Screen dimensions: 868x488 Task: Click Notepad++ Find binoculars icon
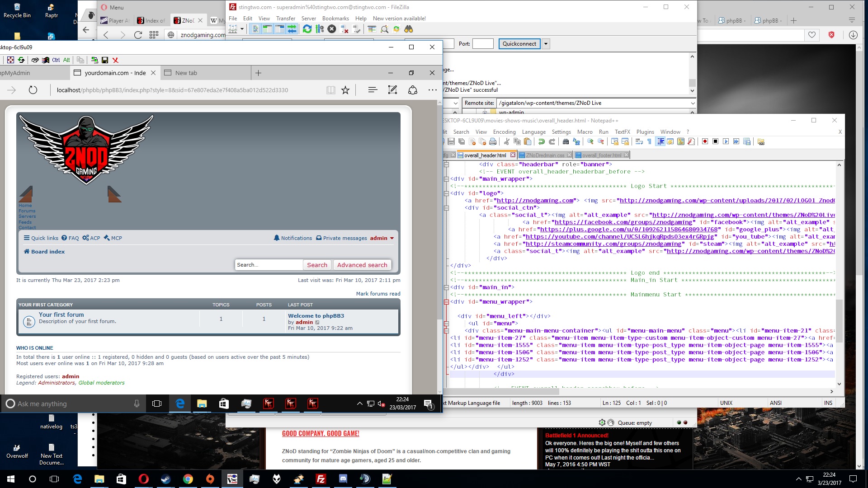566,142
